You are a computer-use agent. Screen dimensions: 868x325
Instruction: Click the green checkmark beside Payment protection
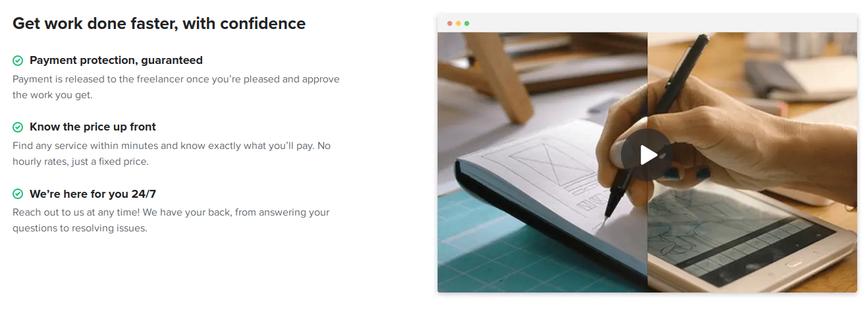pos(18,61)
